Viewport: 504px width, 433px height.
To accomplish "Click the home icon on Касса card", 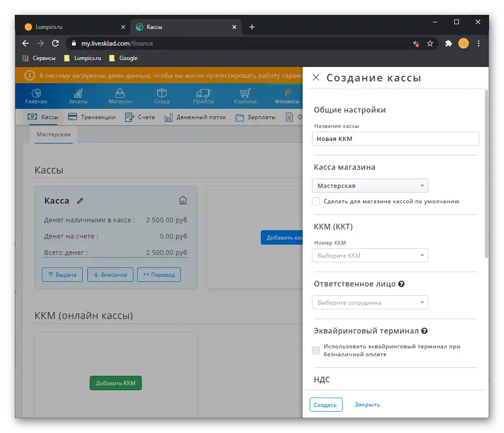I will [183, 200].
